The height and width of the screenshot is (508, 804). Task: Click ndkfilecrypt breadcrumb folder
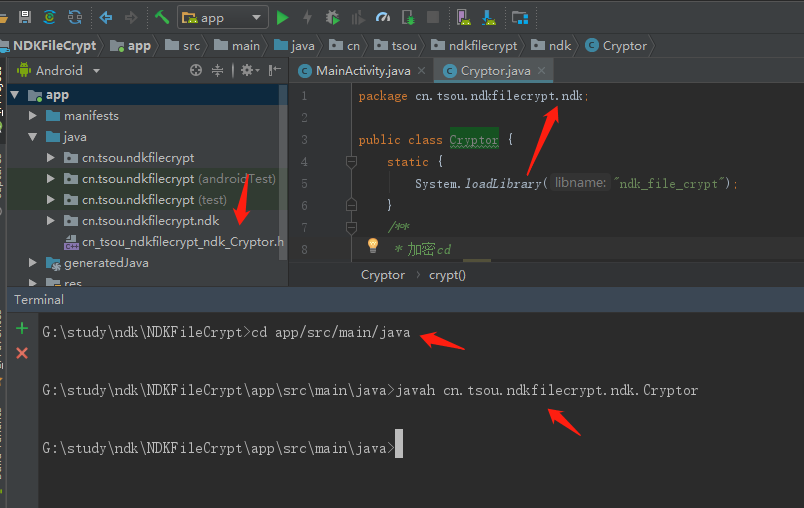474,46
